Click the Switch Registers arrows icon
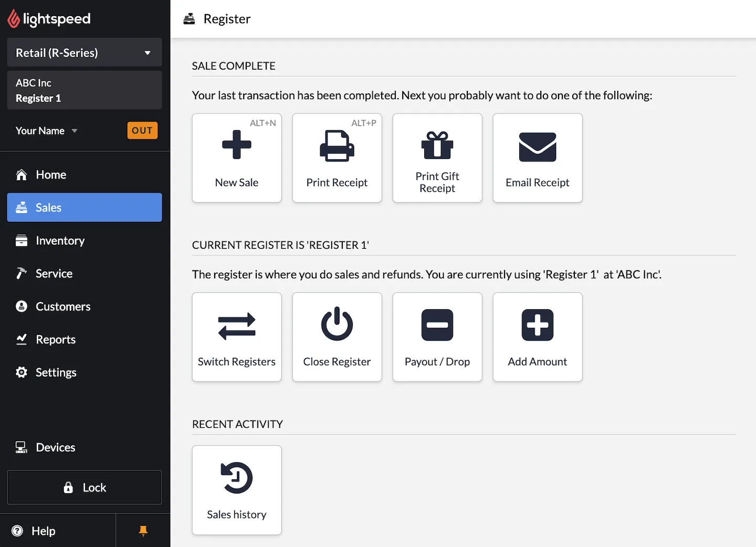 pos(237,326)
